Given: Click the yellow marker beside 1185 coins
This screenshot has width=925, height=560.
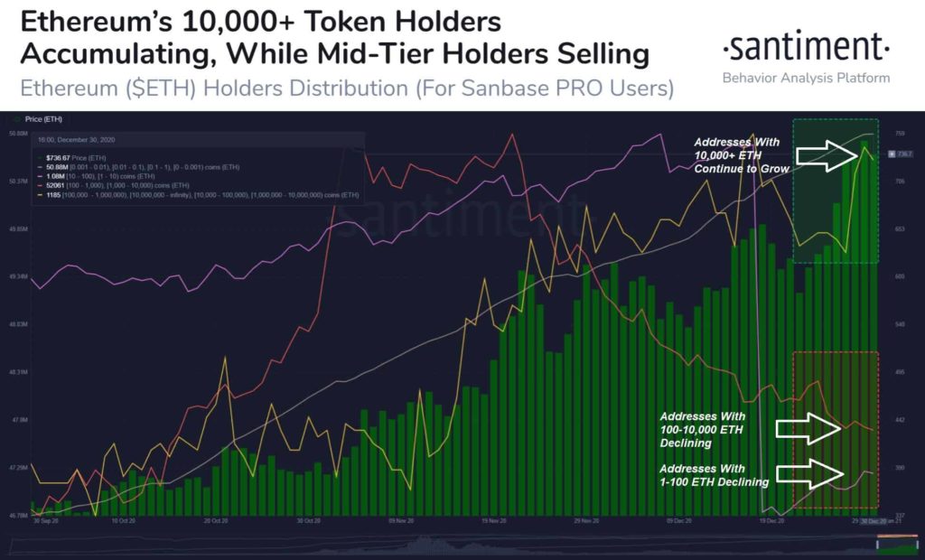Looking at the screenshot, I should 40,195.
